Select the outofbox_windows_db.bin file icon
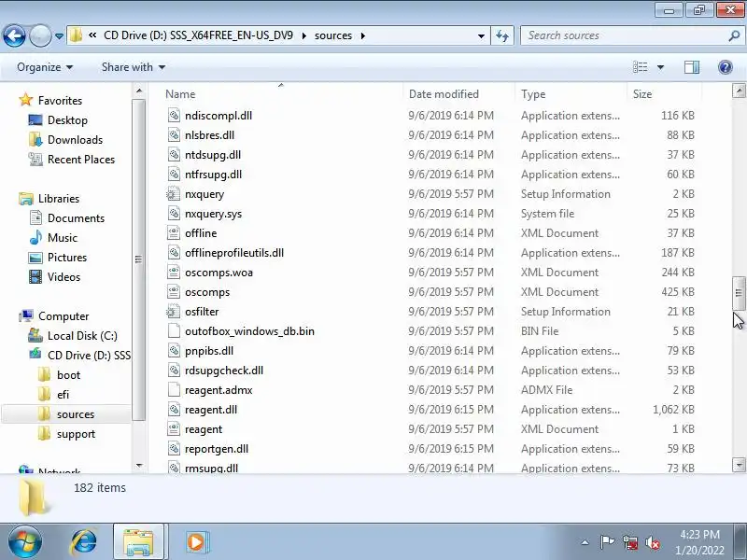Screen dimensions: 747x560 [174, 331]
